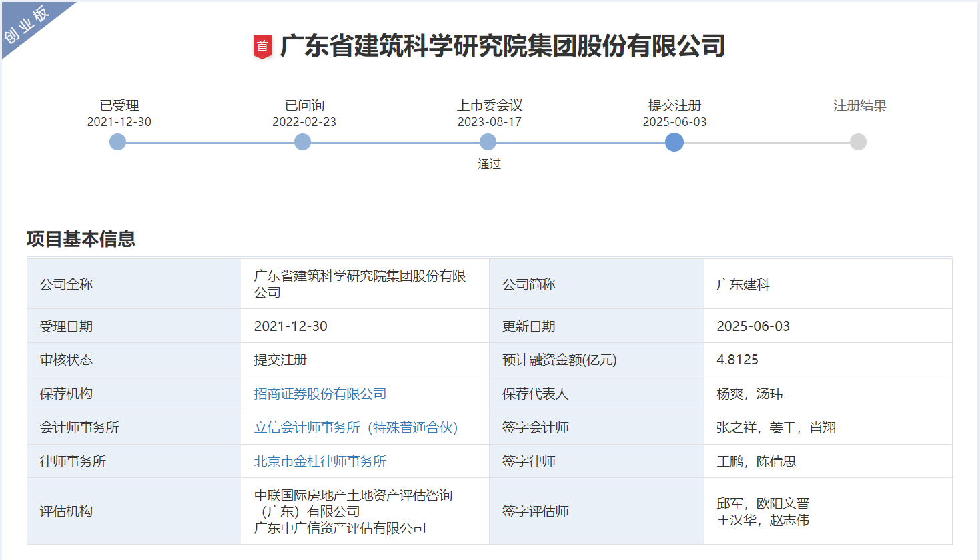Select the 提交注册 timeline node
Viewport: 980px width, 560px height.
pyautogui.click(x=674, y=142)
